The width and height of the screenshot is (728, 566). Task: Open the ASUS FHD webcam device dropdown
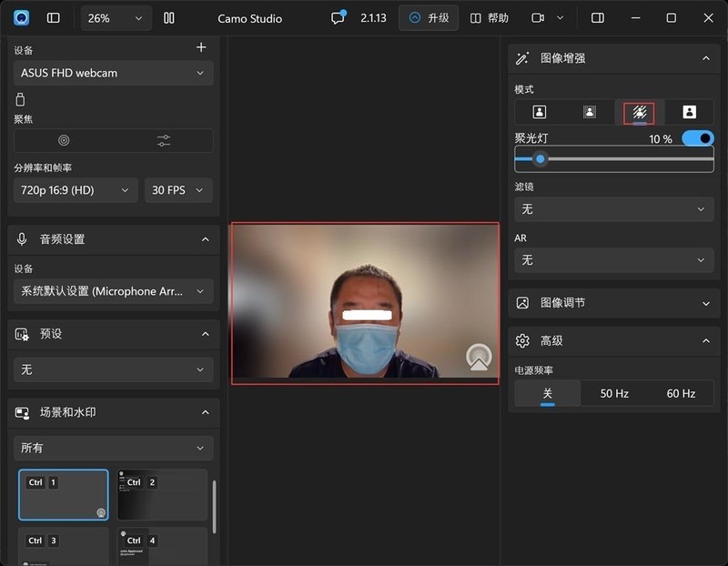(114, 73)
